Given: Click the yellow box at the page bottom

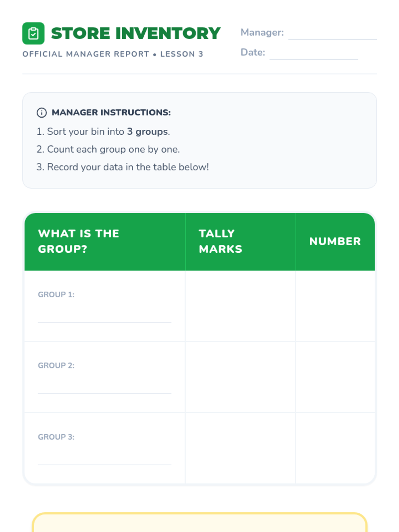Looking at the screenshot, I should click(199, 523).
